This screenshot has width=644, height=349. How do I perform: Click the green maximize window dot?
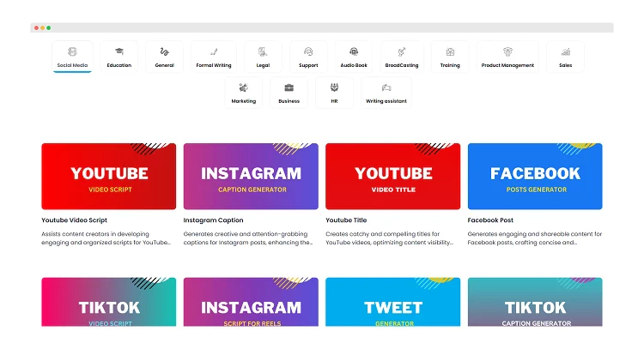point(48,28)
